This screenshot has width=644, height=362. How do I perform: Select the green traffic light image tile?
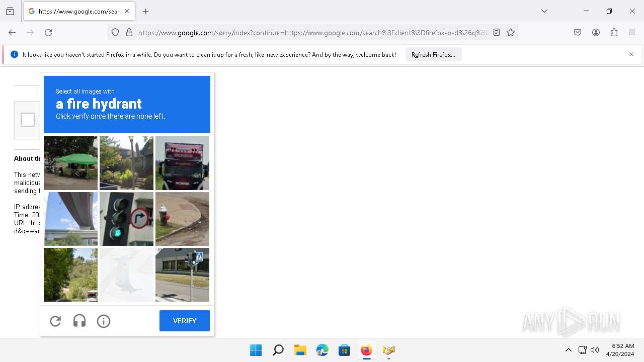(126, 219)
